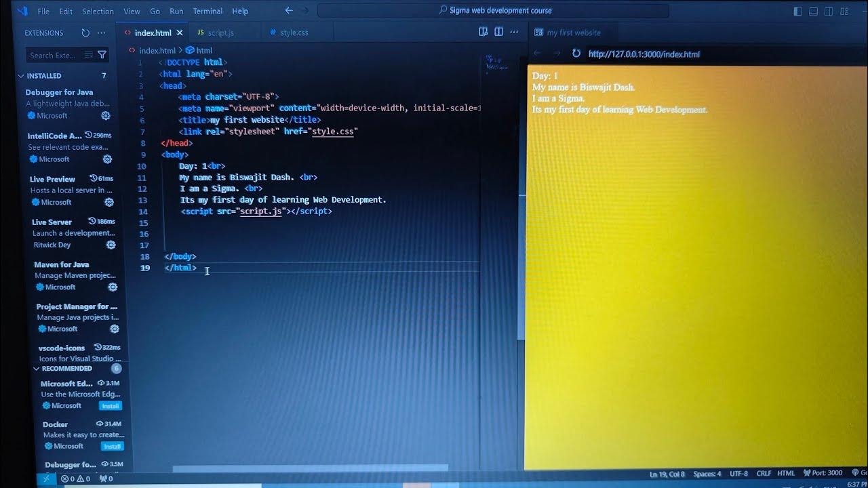Image resolution: width=868 pixels, height=488 pixels.
Task: Switch to the script.js tab
Action: tap(222, 33)
